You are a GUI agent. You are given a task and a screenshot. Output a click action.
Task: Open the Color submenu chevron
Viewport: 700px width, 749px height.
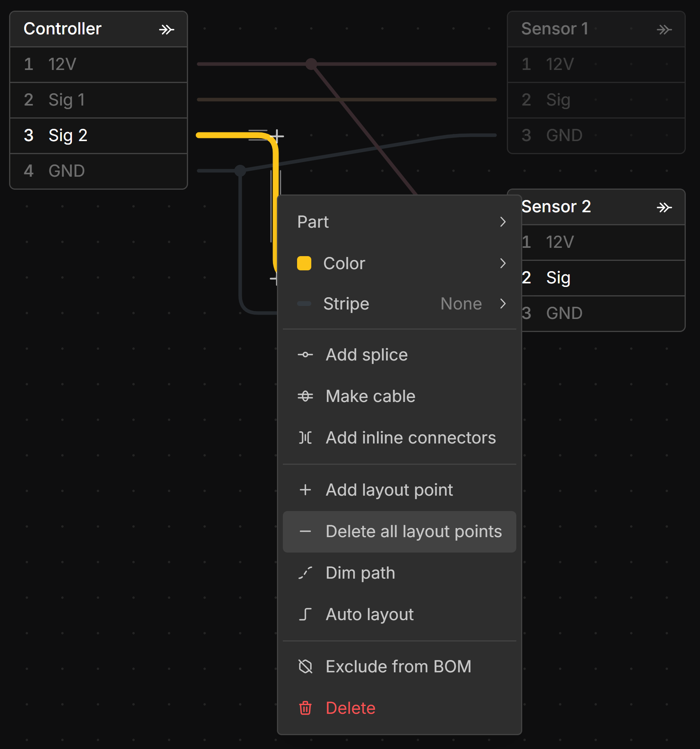(x=502, y=263)
